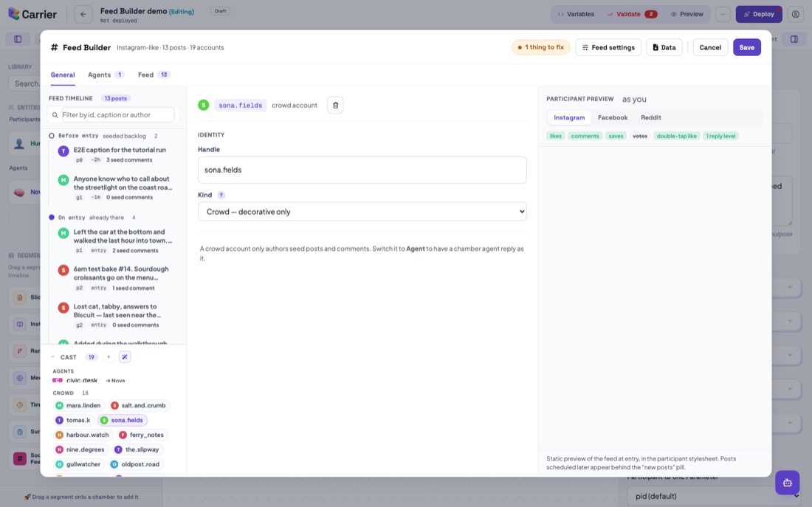The image size is (812, 507).
Task: Open the Lost cat tabby post
Action: (116, 315)
